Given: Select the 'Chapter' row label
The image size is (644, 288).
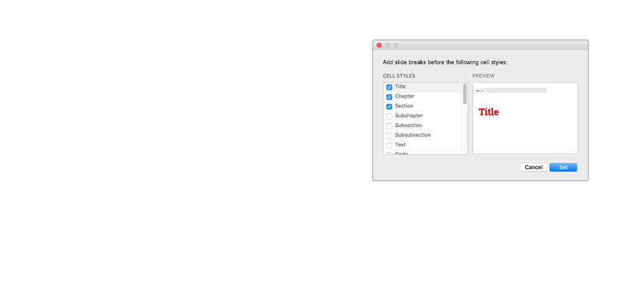Looking at the screenshot, I should (404, 97).
